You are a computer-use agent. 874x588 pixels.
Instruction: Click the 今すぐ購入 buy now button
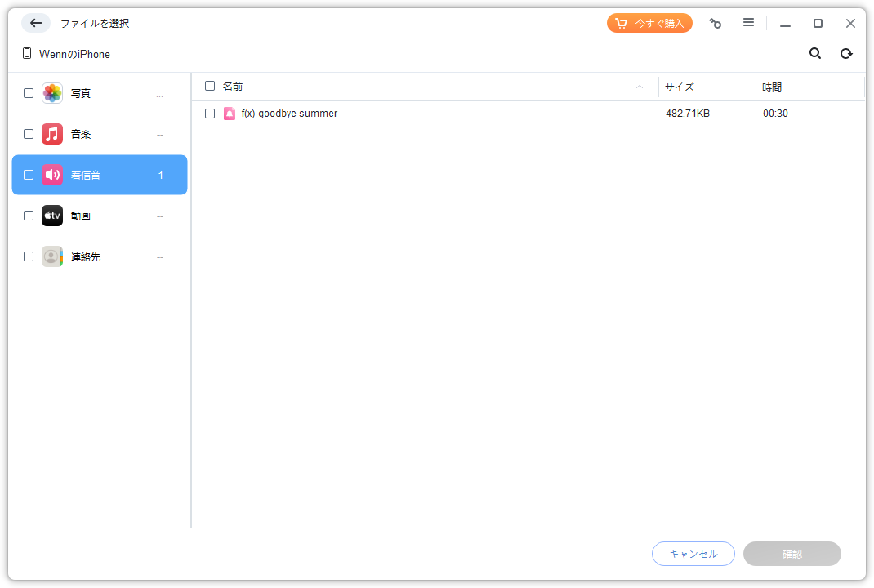pos(649,23)
